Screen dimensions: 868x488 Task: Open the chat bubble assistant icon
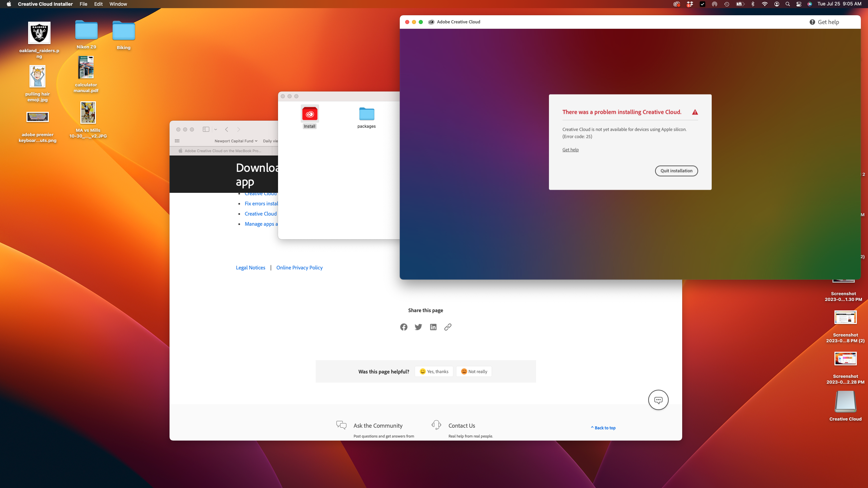click(658, 400)
